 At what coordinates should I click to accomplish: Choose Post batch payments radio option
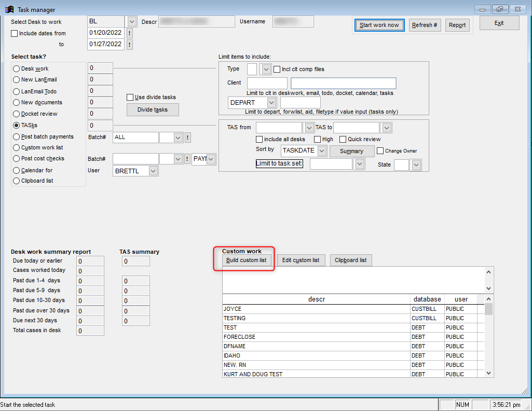(16, 136)
